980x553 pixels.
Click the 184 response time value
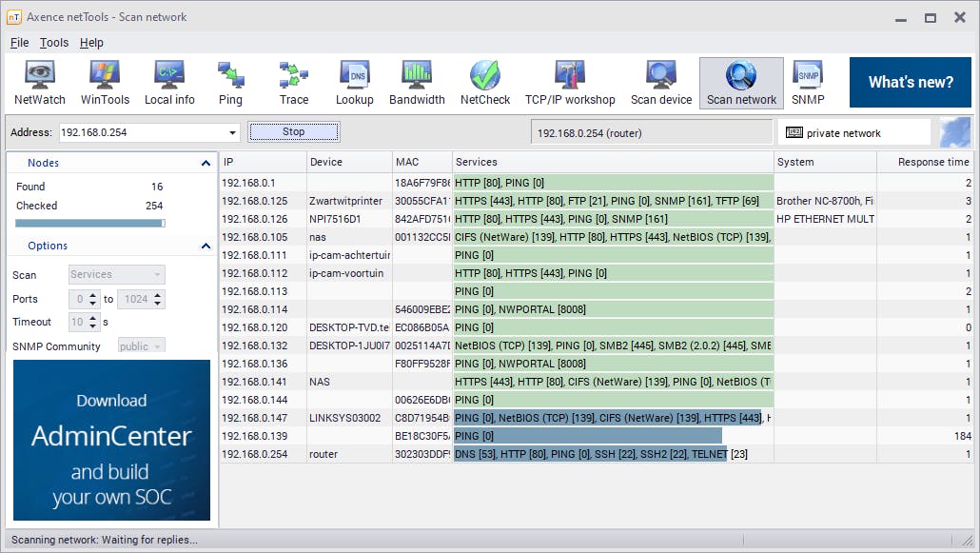pyautogui.click(x=963, y=436)
